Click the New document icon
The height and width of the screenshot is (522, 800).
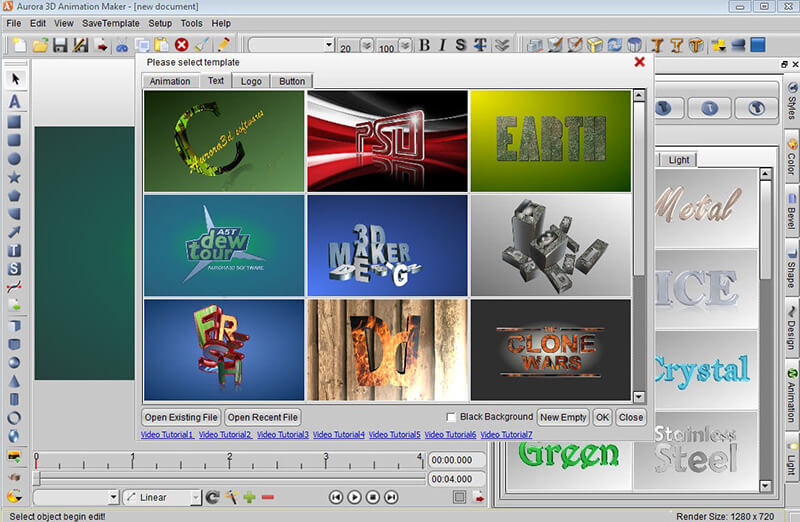pyautogui.click(x=19, y=45)
